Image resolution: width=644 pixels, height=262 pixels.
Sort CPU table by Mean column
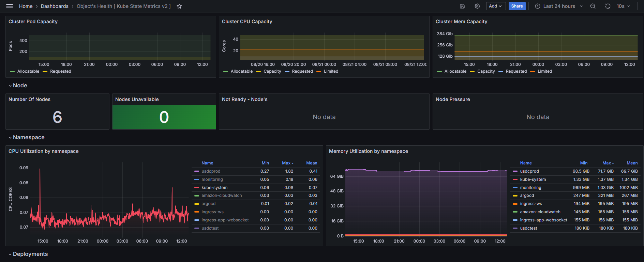click(312, 163)
